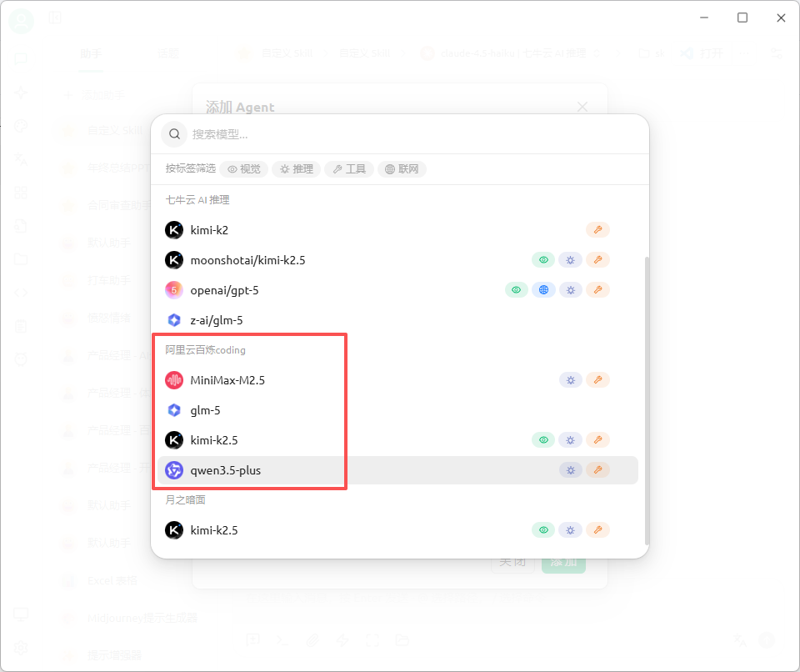This screenshot has width=800, height=672.
Task: Toggle the 视觉 tag filter
Action: (244, 169)
